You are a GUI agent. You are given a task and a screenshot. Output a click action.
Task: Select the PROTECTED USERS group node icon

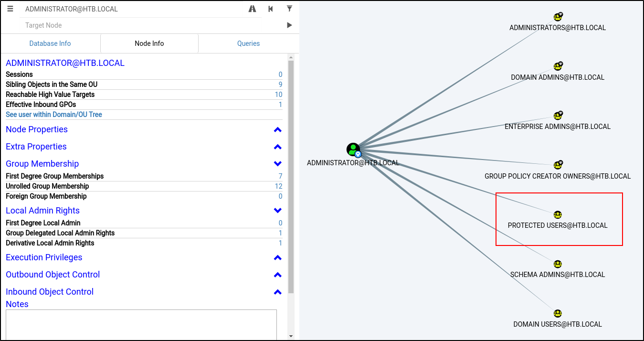pos(558,215)
